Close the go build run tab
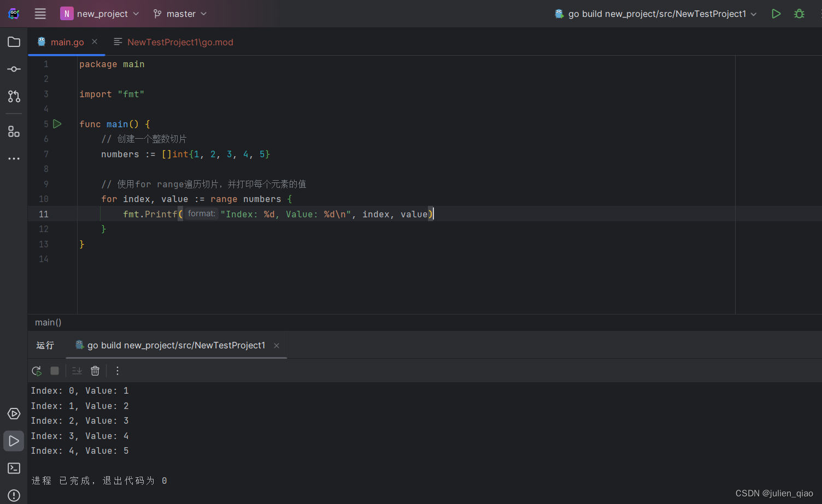Screen dimensions: 822x504 (x=277, y=346)
